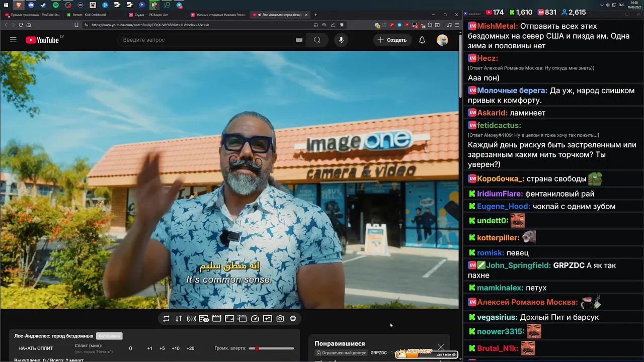The image size is (644, 362).
Task: Open a new browser tab
Action: click(x=315, y=15)
